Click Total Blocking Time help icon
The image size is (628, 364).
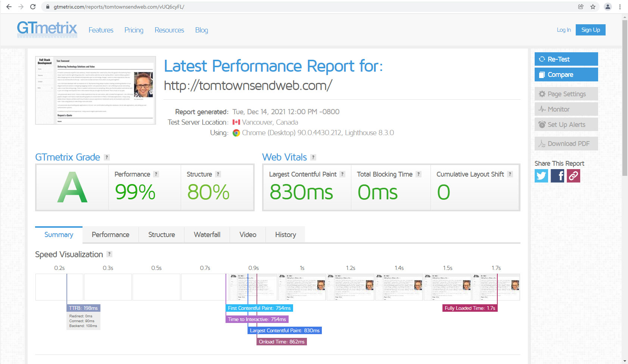tap(419, 174)
